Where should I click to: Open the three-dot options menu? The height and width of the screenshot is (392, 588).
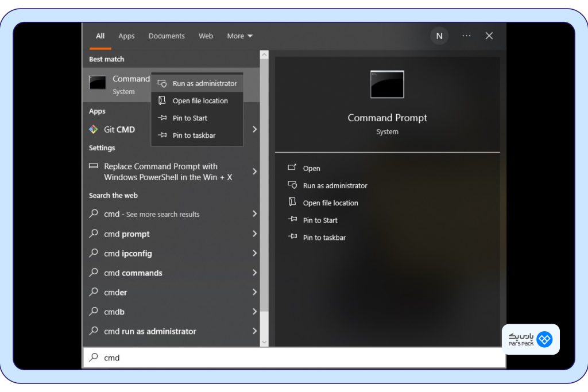466,36
